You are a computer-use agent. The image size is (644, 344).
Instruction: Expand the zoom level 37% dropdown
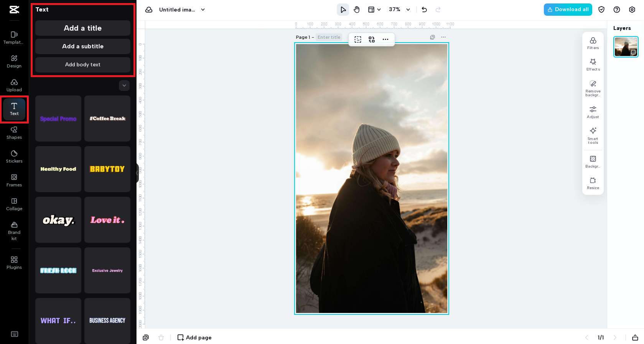coord(408,10)
